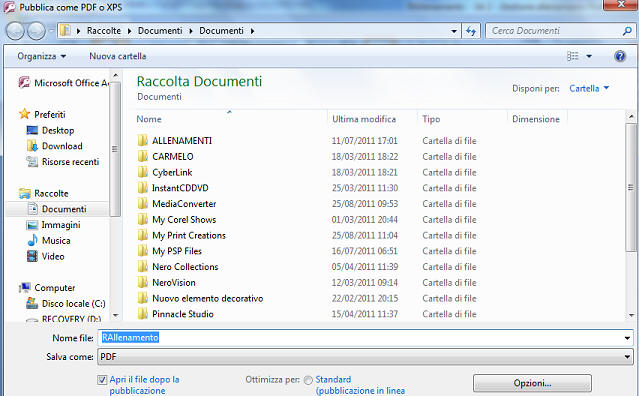The width and height of the screenshot is (639, 396).
Task: Click the CARMELO folder icon
Action: pyautogui.click(x=143, y=156)
